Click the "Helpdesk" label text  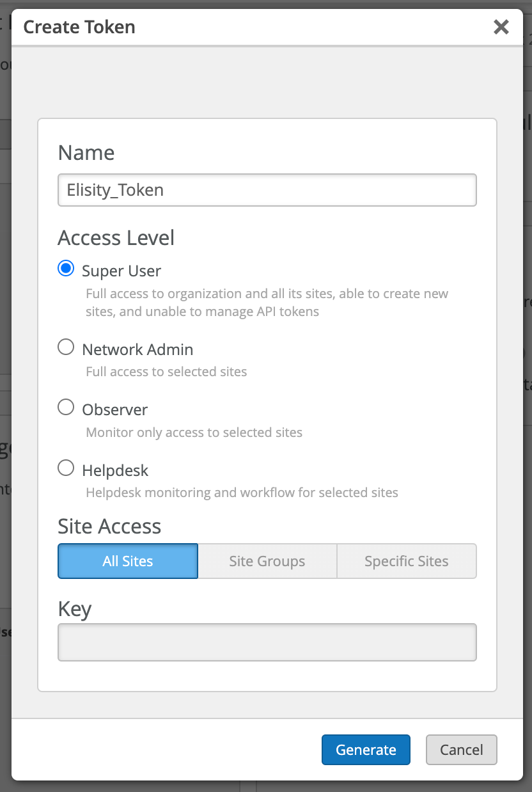coord(115,470)
